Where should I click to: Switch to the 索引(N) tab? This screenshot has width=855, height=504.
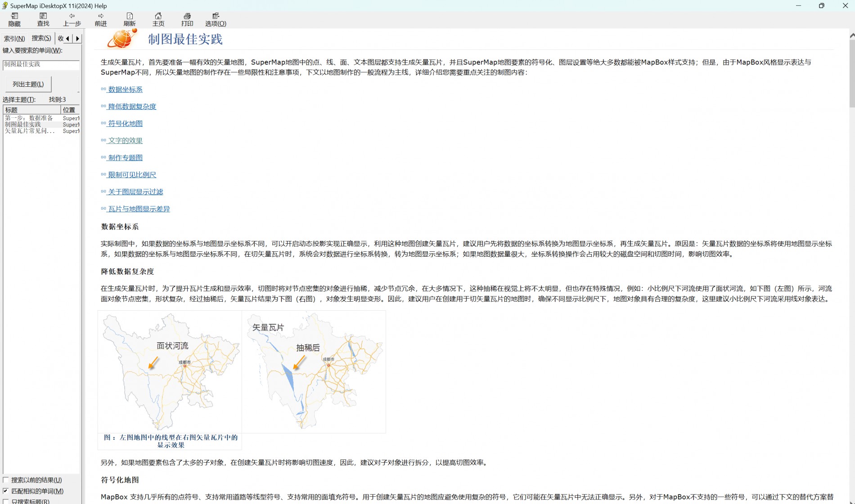[x=14, y=39]
